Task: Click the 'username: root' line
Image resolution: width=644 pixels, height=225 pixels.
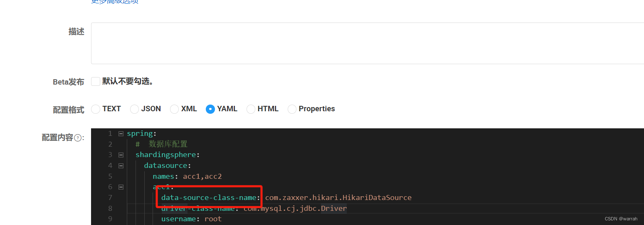Action: [x=191, y=219]
